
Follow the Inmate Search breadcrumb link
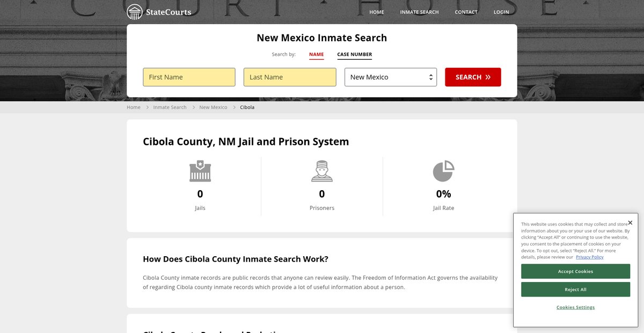coord(170,107)
